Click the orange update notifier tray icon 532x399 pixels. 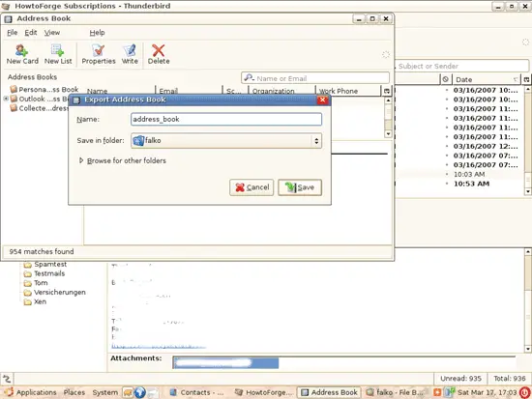[437, 392]
